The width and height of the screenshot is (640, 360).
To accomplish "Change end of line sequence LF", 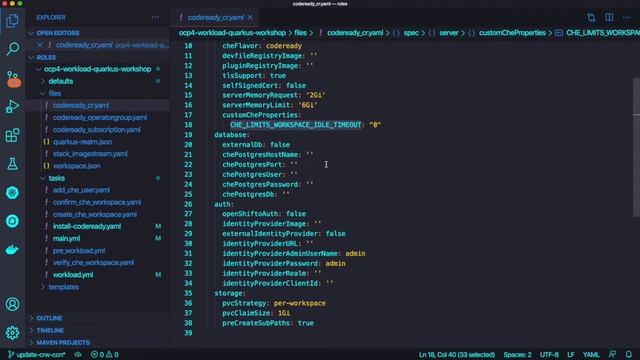I will point(571,354).
